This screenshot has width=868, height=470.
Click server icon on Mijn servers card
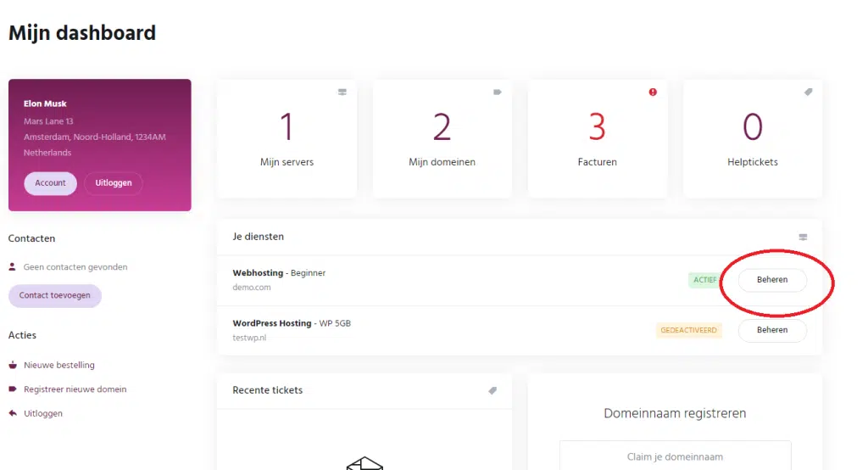point(342,92)
